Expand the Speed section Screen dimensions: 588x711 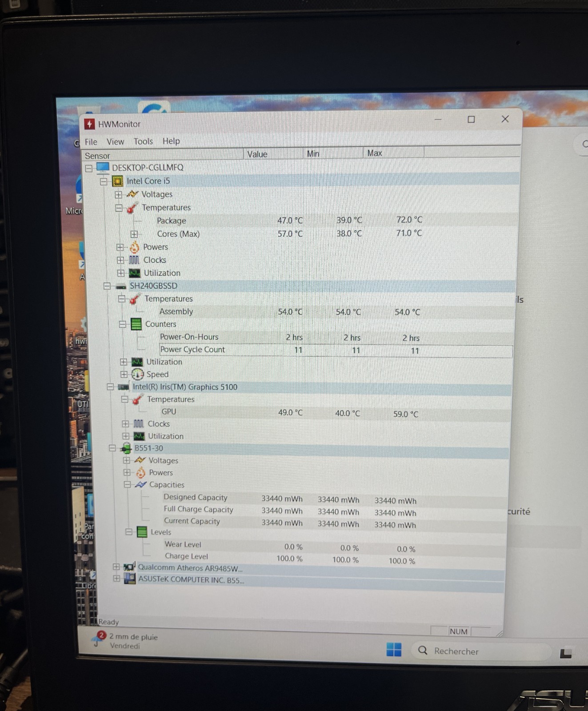124,375
